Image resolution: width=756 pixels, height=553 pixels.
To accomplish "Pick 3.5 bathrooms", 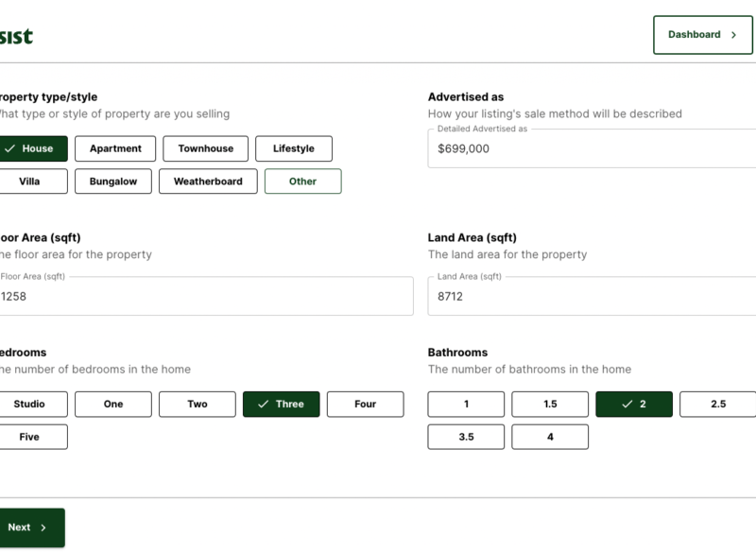I will (x=466, y=438).
